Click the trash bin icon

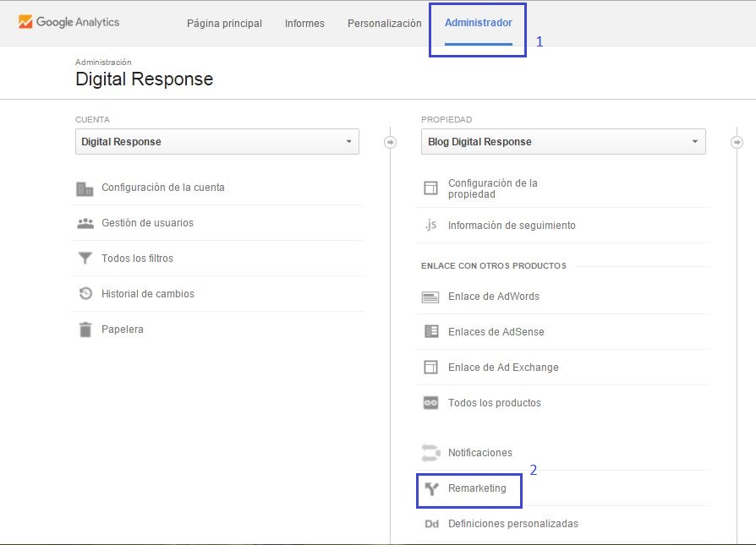click(x=85, y=330)
